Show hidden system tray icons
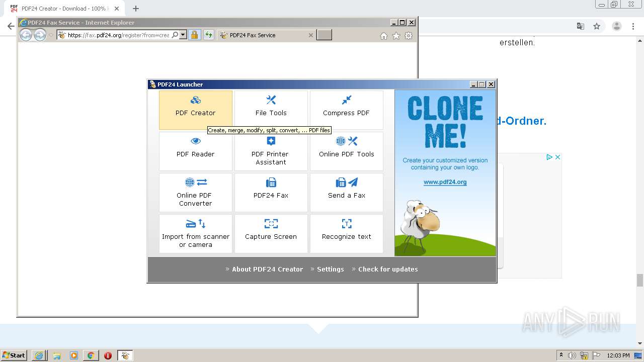This screenshot has width=644, height=362. (x=561, y=355)
